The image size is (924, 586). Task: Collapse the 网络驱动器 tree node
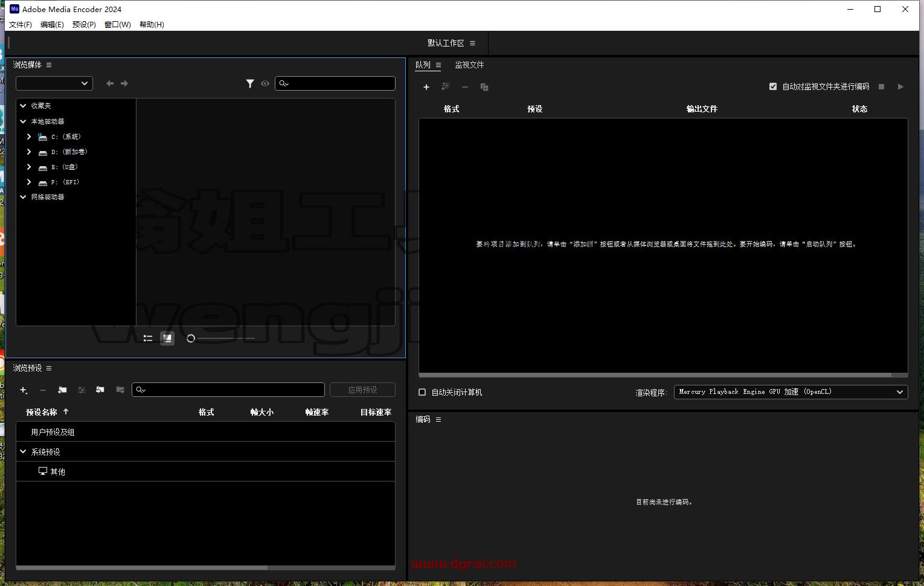click(x=23, y=197)
